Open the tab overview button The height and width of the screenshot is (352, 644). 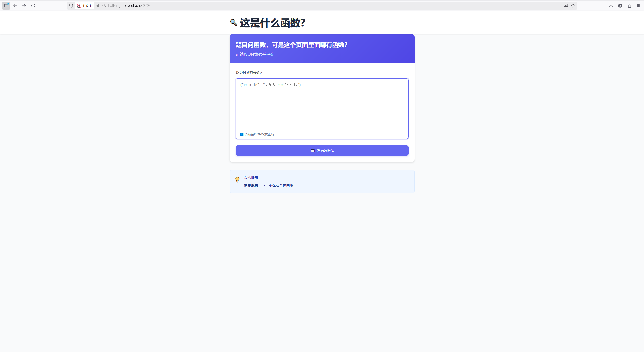tap(6, 5)
